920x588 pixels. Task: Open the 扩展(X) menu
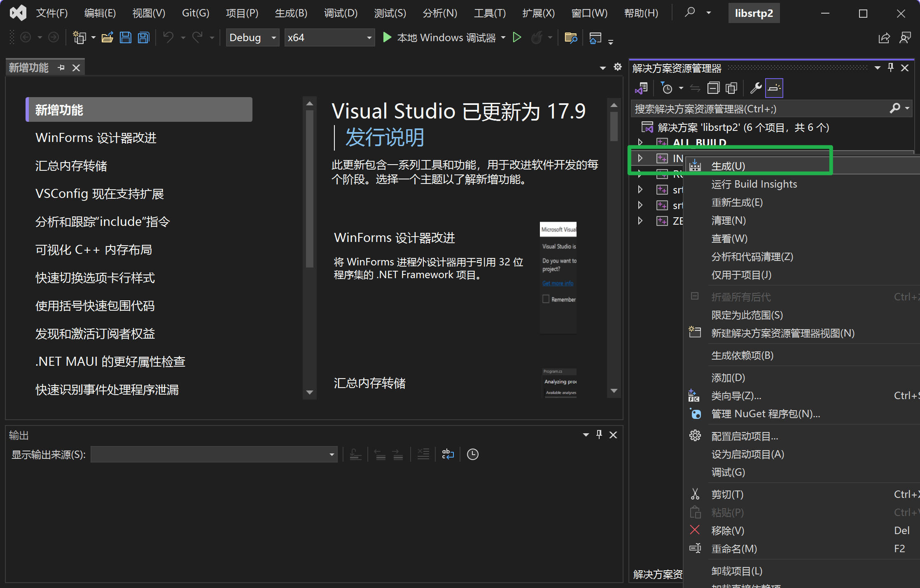pyautogui.click(x=538, y=13)
